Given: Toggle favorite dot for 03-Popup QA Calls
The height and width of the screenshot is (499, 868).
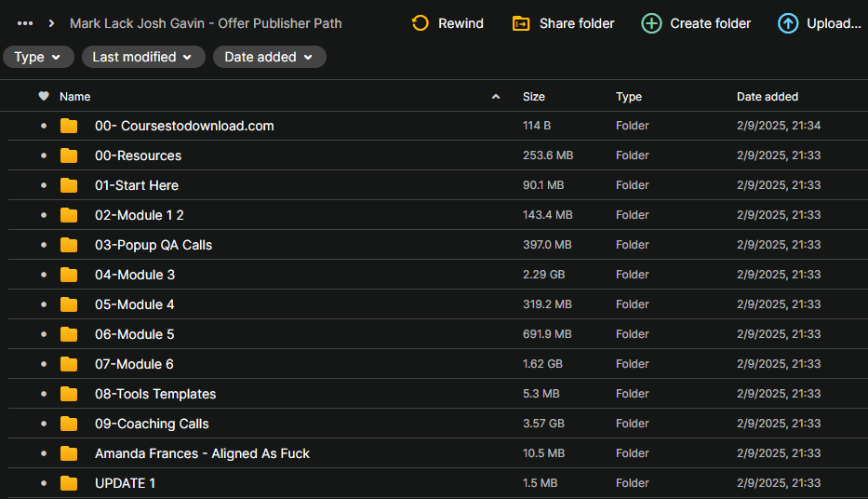Looking at the screenshot, I should pos(44,245).
